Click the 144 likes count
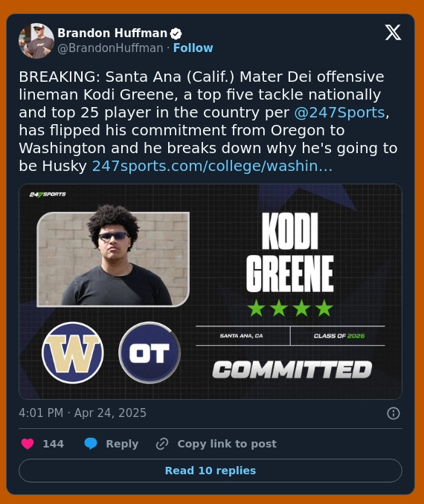 [x=54, y=444]
